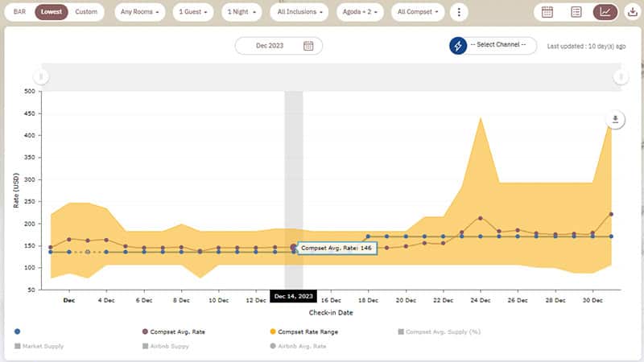The height and width of the screenshot is (362, 644).
Task: Click the lightning bolt channel icon
Action: point(458,46)
